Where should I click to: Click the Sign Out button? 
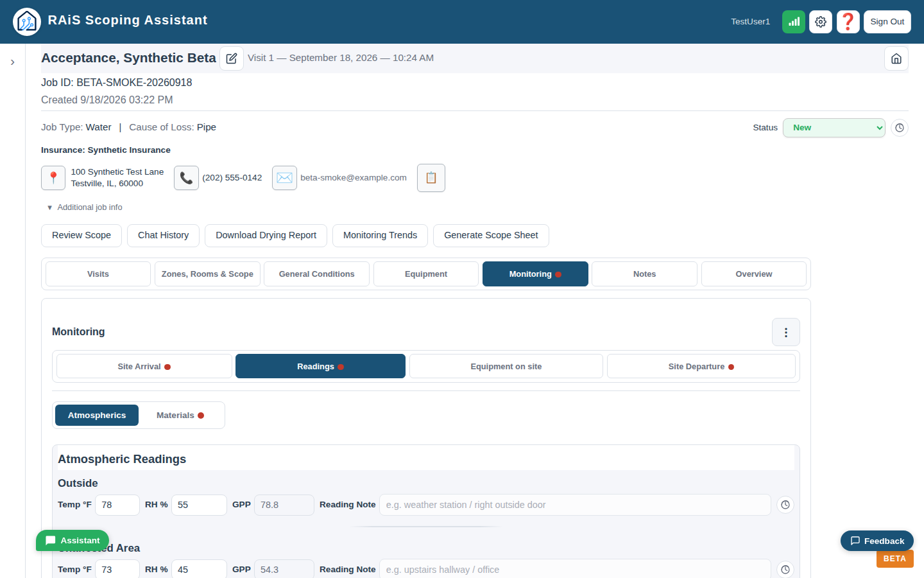887,22
